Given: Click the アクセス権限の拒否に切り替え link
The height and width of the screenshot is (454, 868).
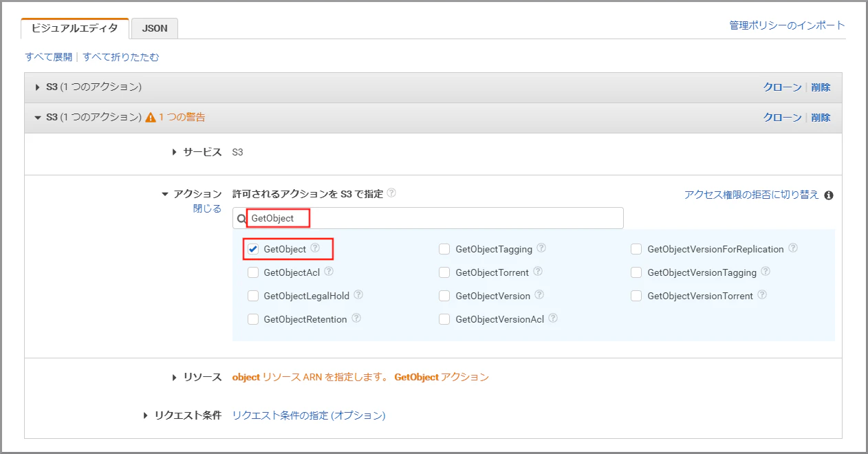Looking at the screenshot, I should (752, 195).
